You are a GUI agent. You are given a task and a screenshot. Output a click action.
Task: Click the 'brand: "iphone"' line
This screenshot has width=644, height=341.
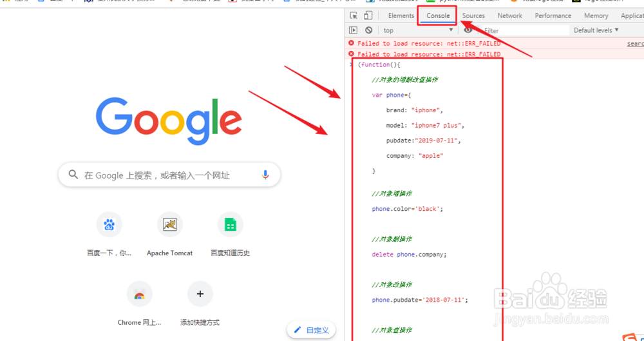(415, 110)
